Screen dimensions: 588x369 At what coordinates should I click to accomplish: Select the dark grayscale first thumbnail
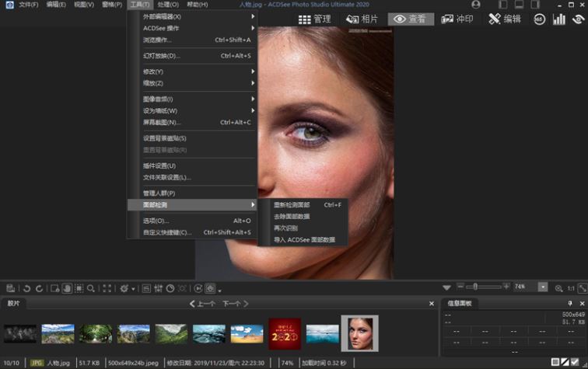(20, 334)
